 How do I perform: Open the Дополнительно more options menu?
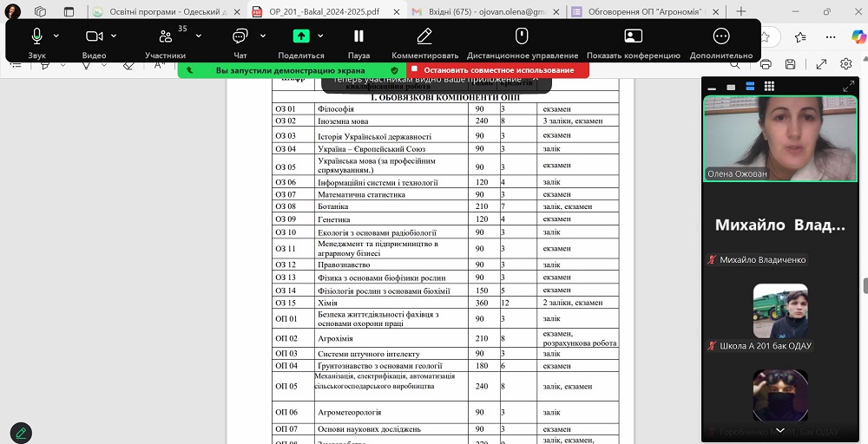tap(720, 36)
